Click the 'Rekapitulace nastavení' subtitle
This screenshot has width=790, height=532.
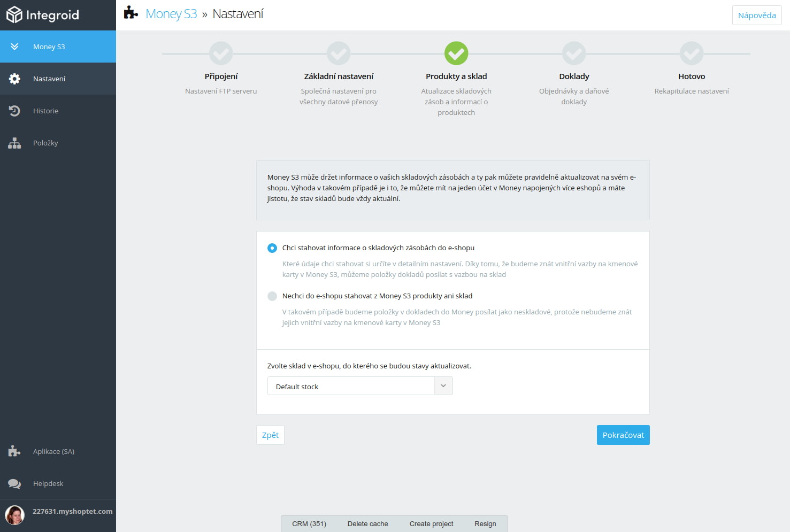[x=692, y=91]
